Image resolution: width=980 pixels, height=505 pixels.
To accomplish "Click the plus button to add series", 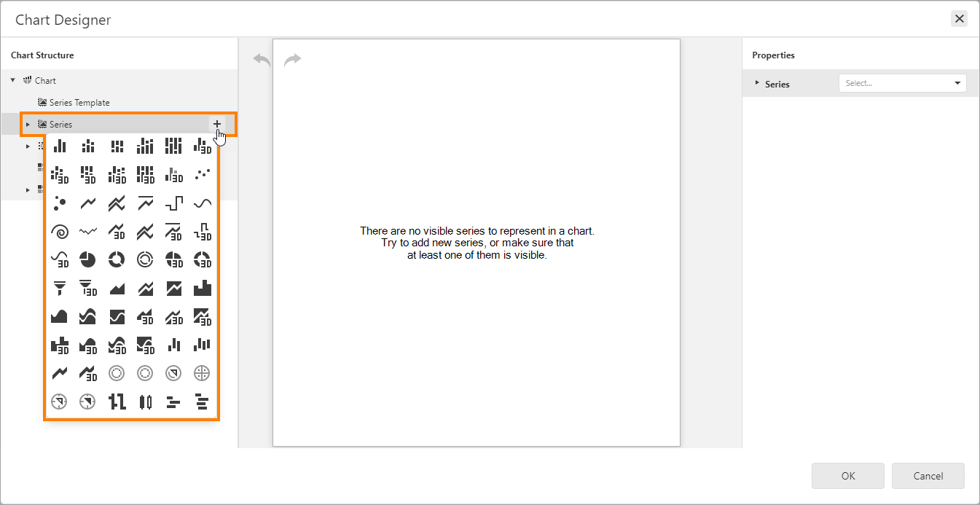I will click(x=217, y=124).
